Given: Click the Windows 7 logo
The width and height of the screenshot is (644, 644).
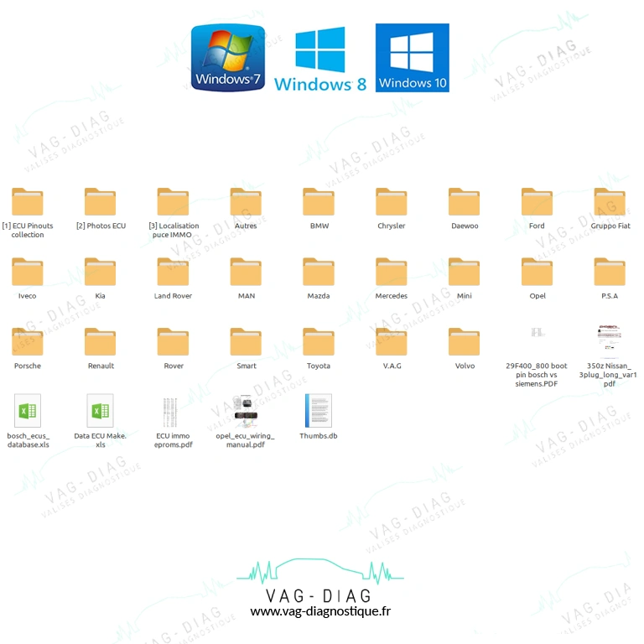Looking at the screenshot, I should point(228,58).
